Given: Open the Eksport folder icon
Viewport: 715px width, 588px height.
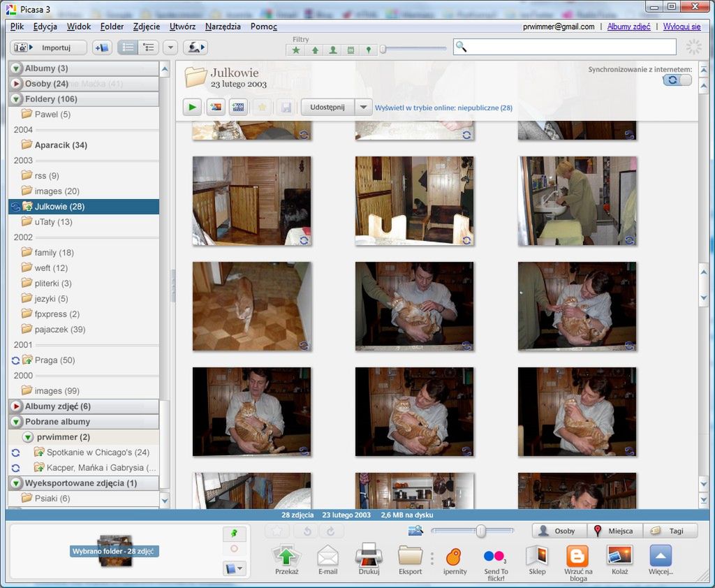Looking at the screenshot, I should pos(410,555).
